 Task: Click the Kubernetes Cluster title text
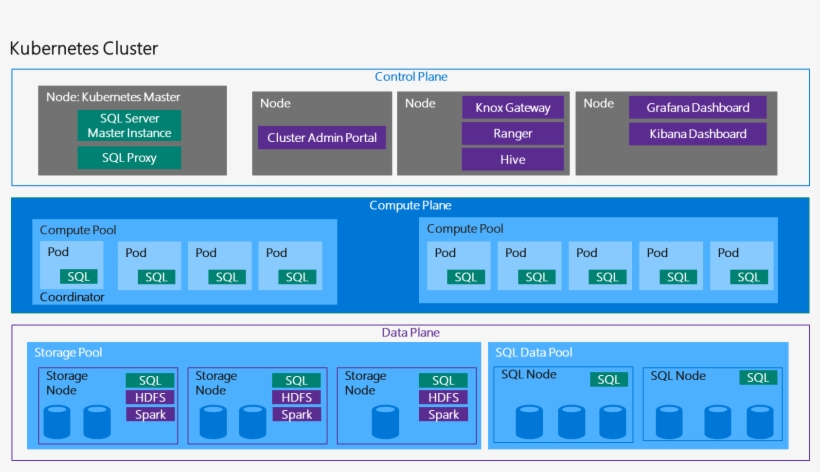(x=84, y=48)
